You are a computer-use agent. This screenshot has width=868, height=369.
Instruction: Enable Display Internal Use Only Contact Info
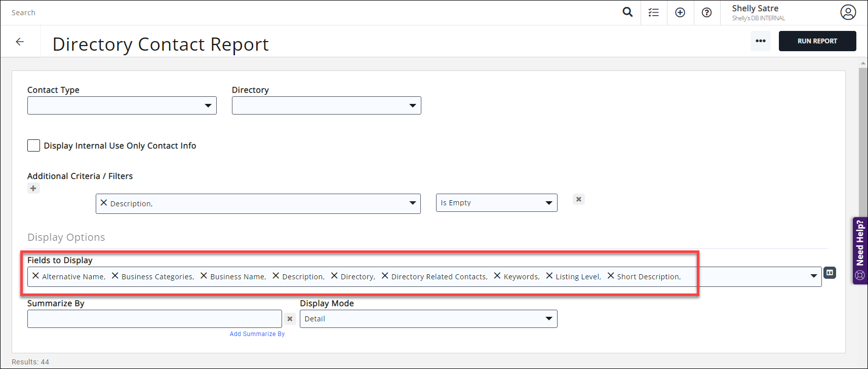pyautogui.click(x=33, y=145)
